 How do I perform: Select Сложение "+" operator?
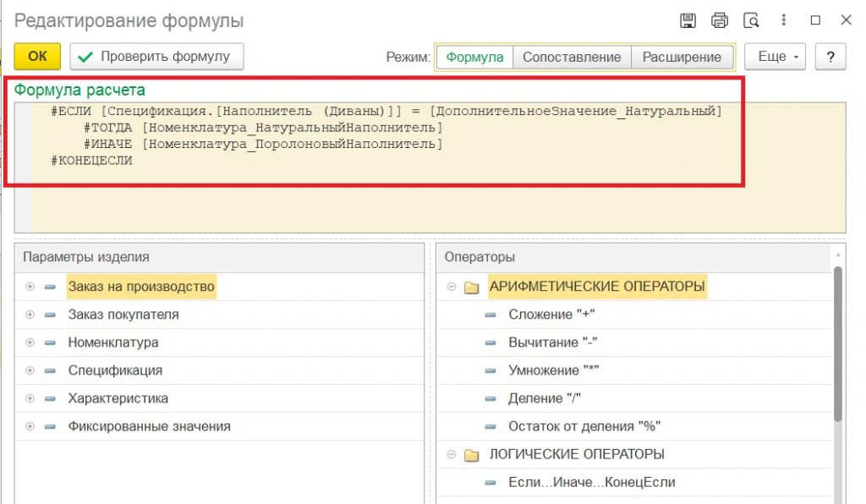coord(634,315)
